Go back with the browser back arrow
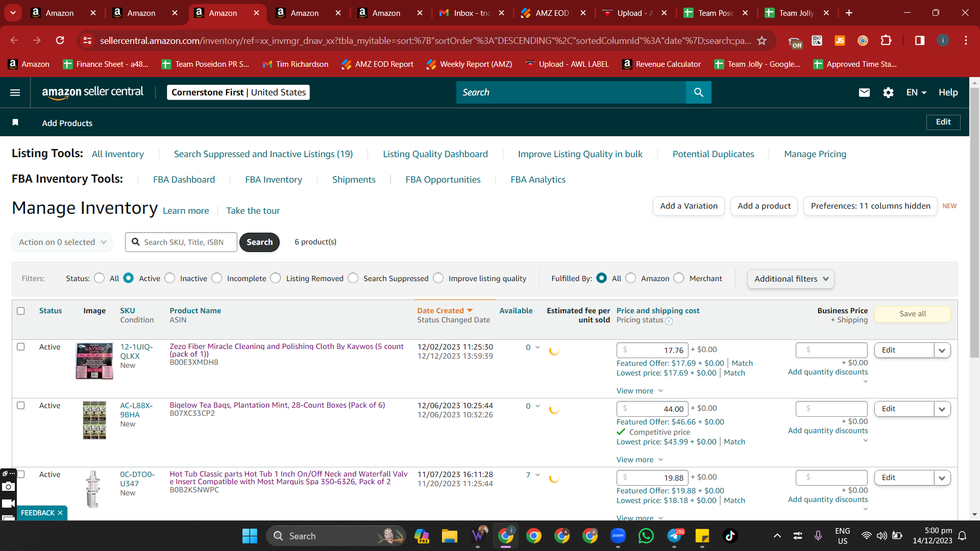The image size is (980, 551). 14,40
